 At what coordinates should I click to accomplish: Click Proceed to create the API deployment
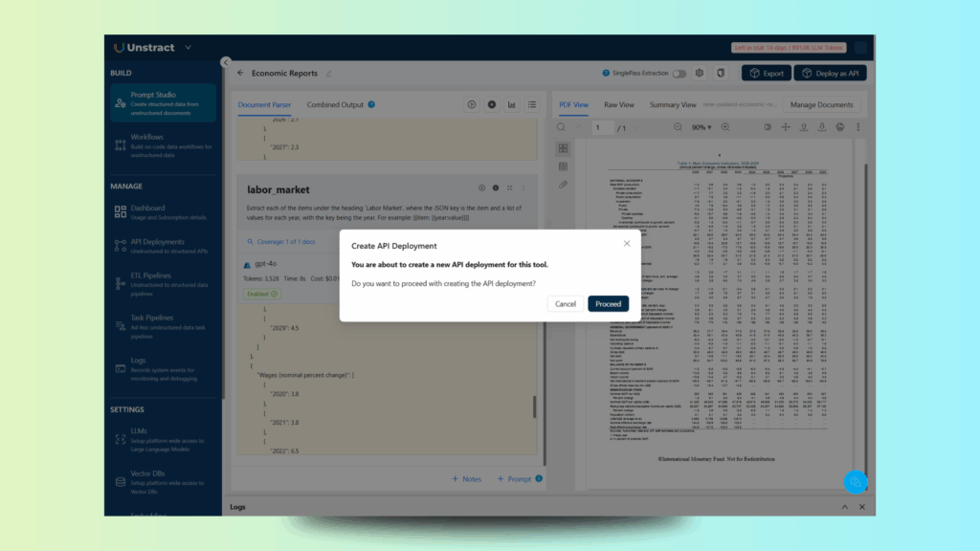608,304
